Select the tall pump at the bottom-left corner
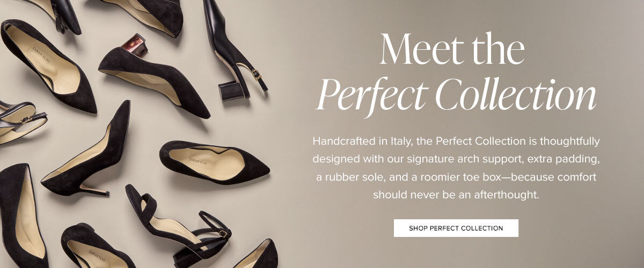 pyautogui.click(x=21, y=214)
